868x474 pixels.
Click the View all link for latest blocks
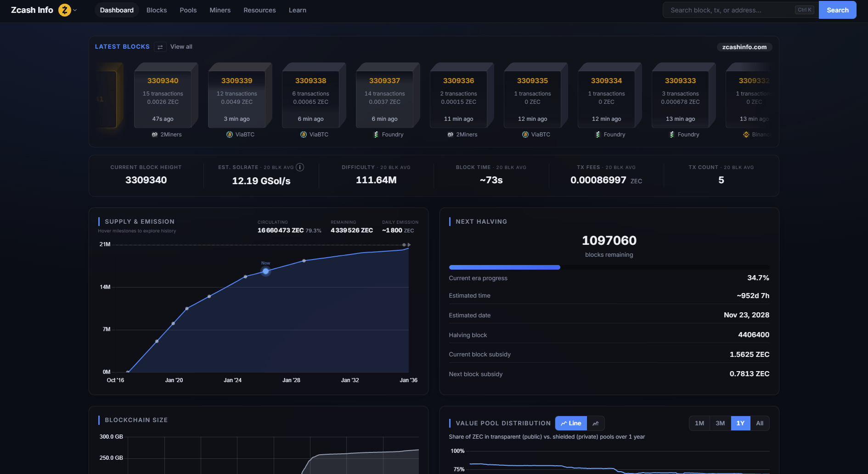coord(181,46)
